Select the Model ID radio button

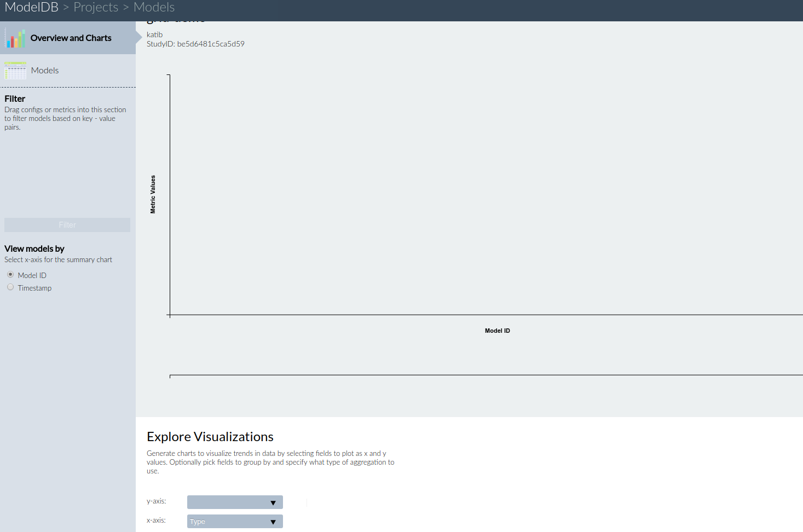click(x=10, y=274)
